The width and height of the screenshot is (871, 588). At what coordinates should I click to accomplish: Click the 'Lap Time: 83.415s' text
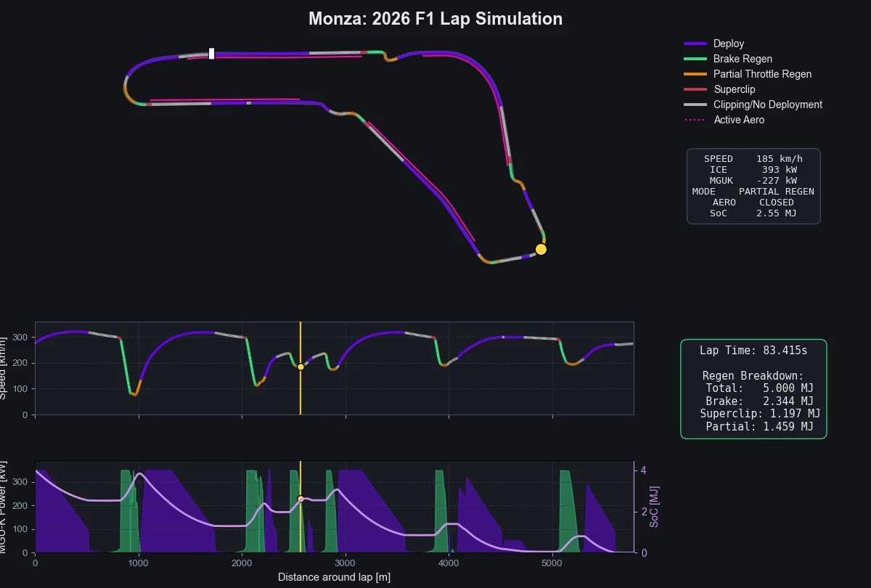tap(753, 351)
